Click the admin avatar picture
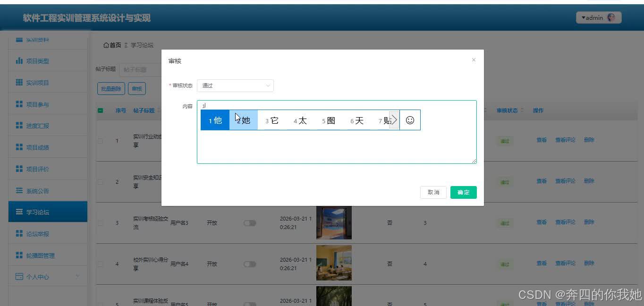This screenshot has width=644, height=306. pos(611,18)
